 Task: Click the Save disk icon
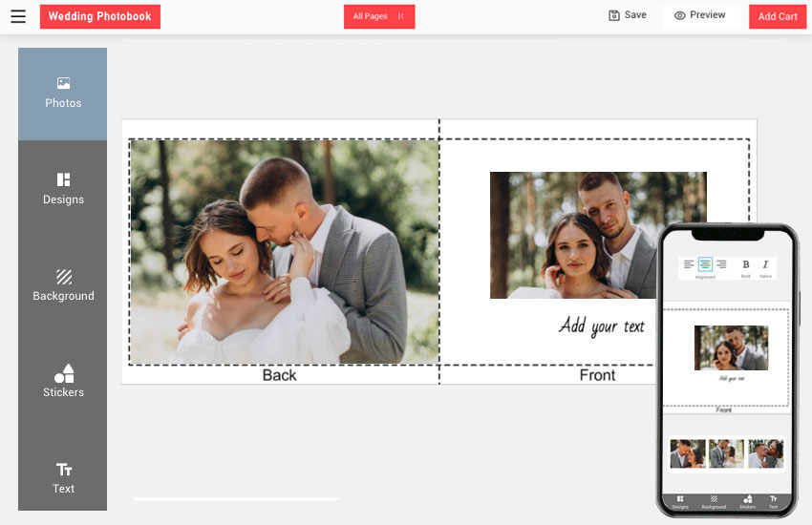(614, 15)
